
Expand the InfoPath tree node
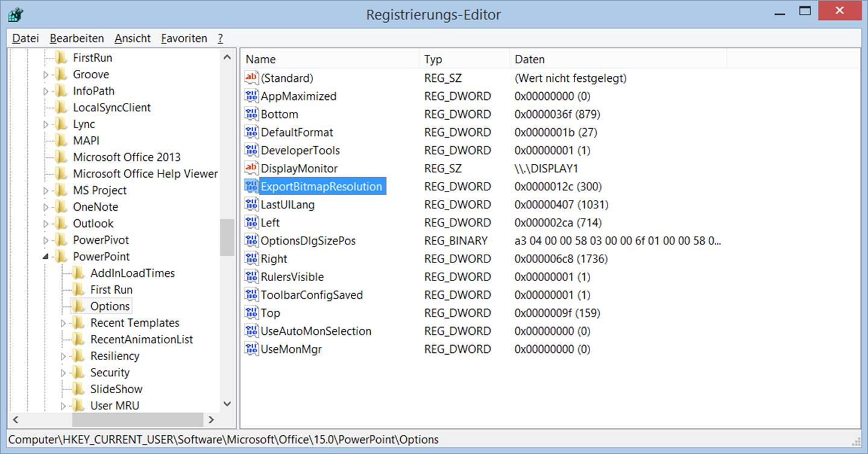(46, 91)
